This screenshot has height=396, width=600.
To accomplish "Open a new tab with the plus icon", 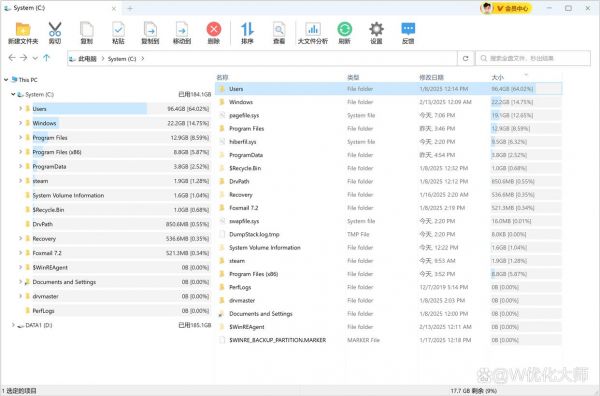I will (x=130, y=8).
